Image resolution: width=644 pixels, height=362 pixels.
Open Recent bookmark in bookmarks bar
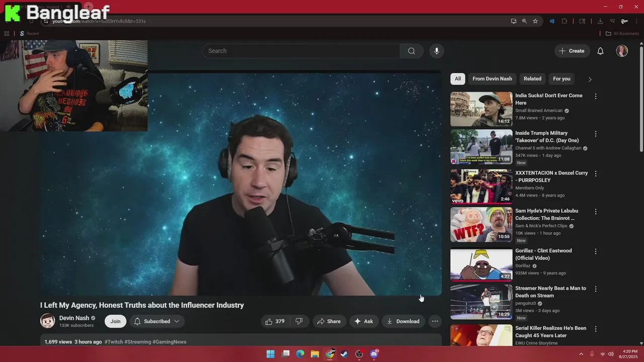(29, 34)
